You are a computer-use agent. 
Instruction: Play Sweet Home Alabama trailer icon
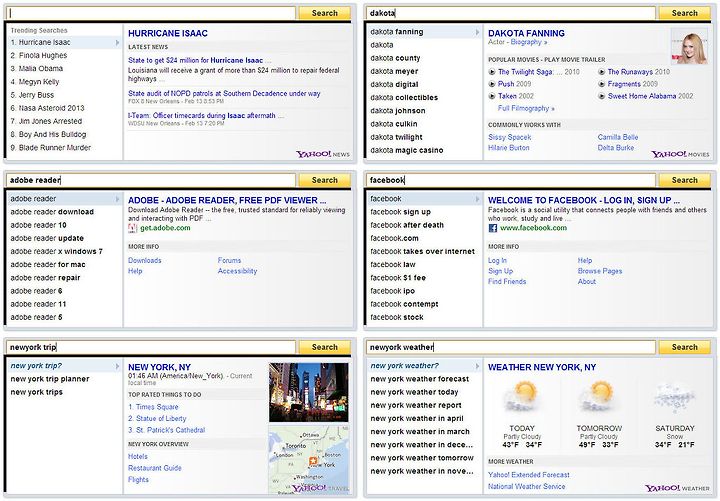(x=602, y=96)
